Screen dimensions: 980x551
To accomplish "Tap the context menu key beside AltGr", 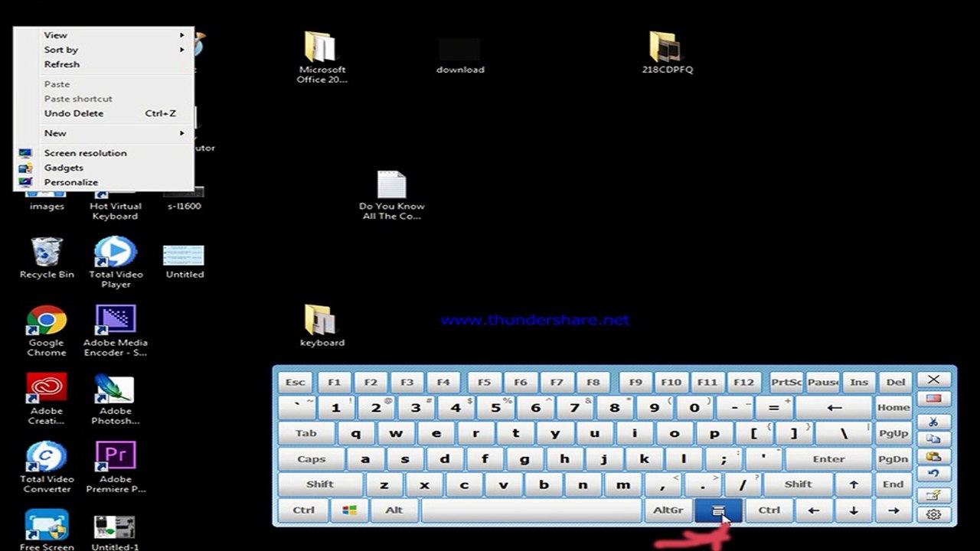I will pyautogui.click(x=718, y=510).
